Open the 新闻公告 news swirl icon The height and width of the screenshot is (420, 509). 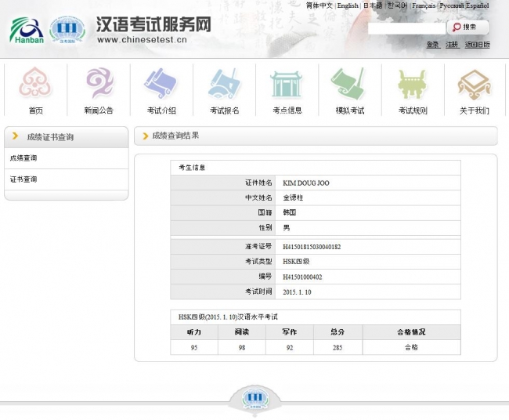(x=99, y=82)
